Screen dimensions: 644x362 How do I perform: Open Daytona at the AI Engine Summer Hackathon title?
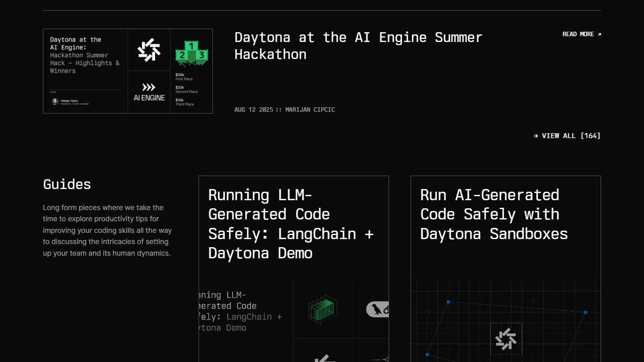tap(358, 46)
